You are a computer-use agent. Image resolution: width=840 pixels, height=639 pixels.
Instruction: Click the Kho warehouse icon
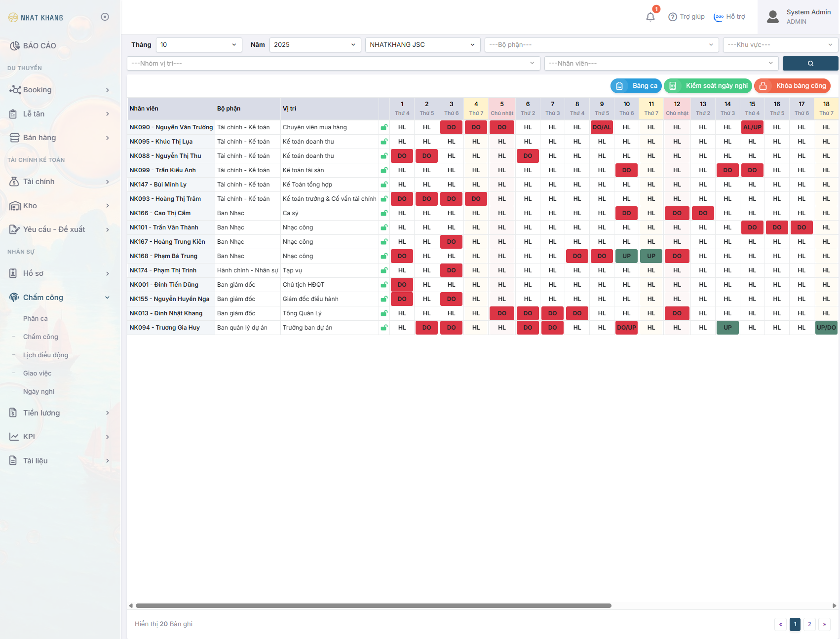point(15,206)
